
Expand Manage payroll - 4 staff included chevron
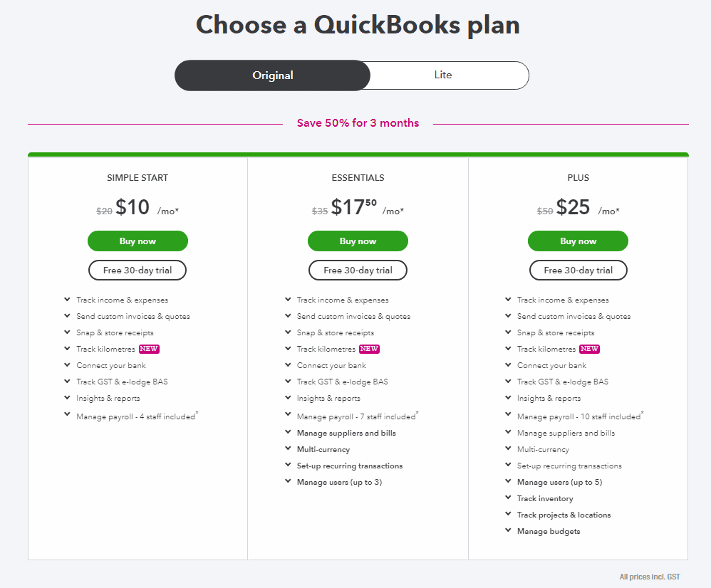(x=67, y=414)
